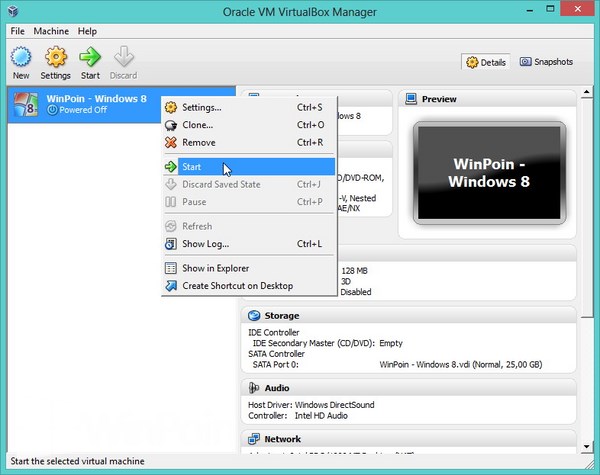Image resolution: width=600 pixels, height=475 pixels.
Task: Select Start in the context menu
Action: pos(249,167)
